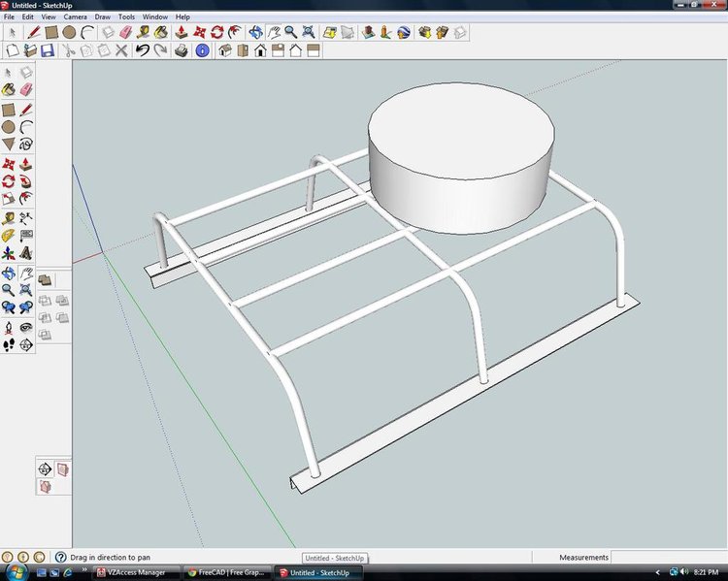The image size is (728, 581).
Task: Open the Help menu
Action: (x=182, y=16)
